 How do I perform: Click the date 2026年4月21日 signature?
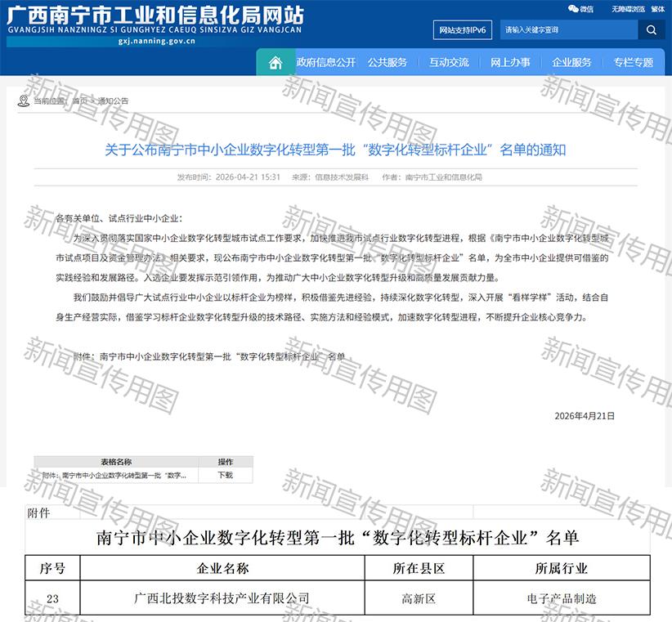pos(585,416)
